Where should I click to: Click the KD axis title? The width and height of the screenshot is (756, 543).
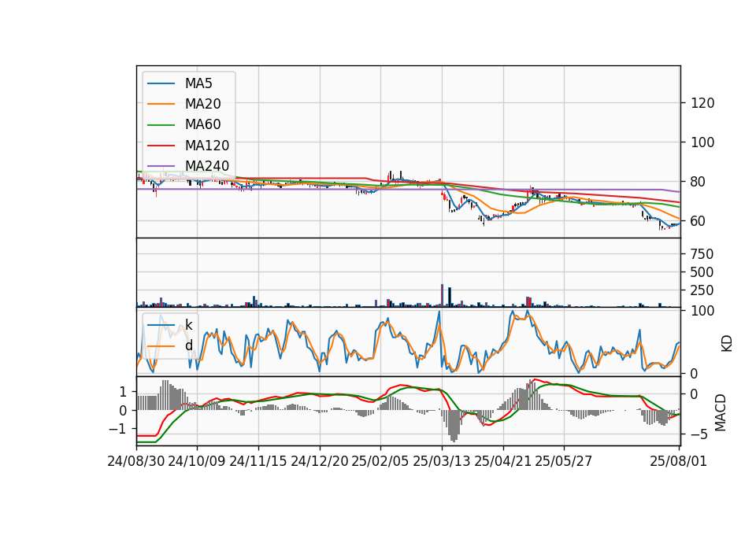[x=726, y=344]
